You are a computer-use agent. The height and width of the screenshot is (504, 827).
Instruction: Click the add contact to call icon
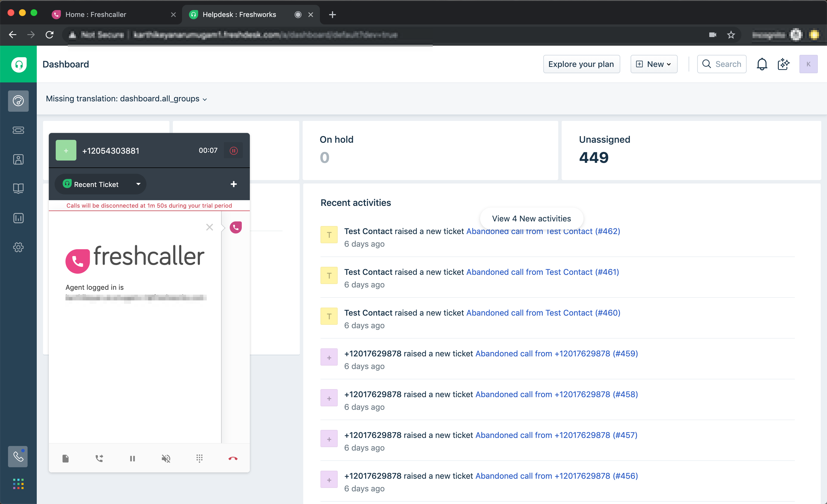67,150
